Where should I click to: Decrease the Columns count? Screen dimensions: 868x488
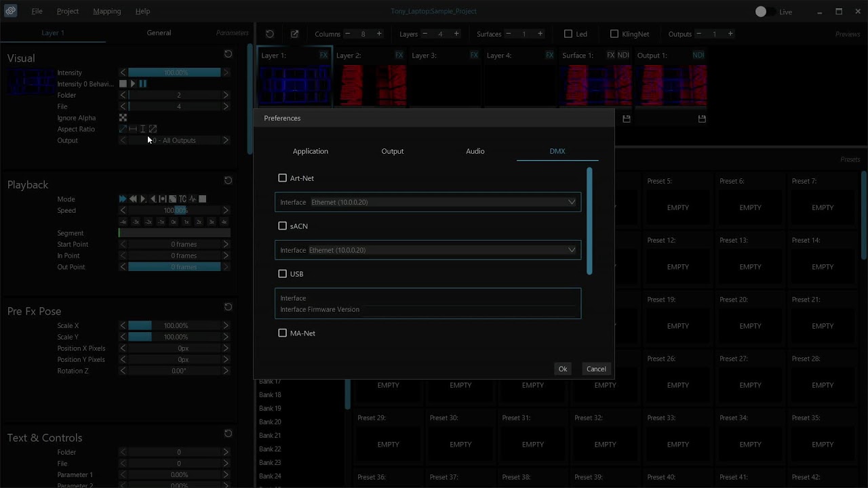pos(348,34)
